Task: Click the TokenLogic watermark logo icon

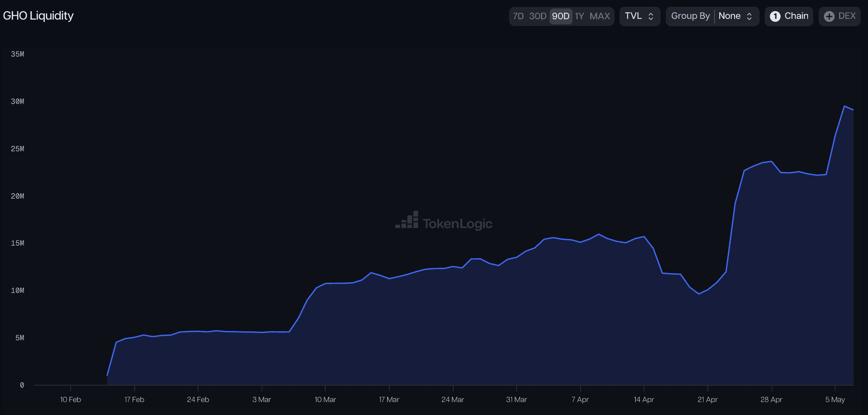Action: pos(407,220)
